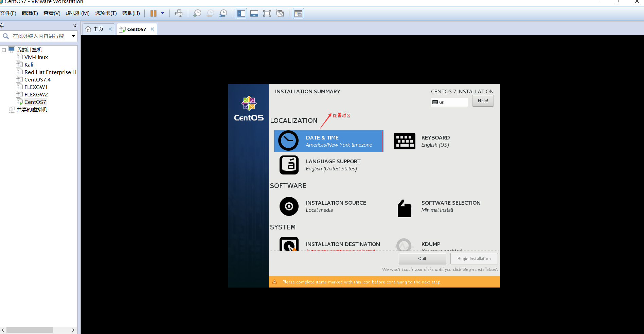Open the library search filter dropdown
The width and height of the screenshot is (644, 334).
point(73,36)
